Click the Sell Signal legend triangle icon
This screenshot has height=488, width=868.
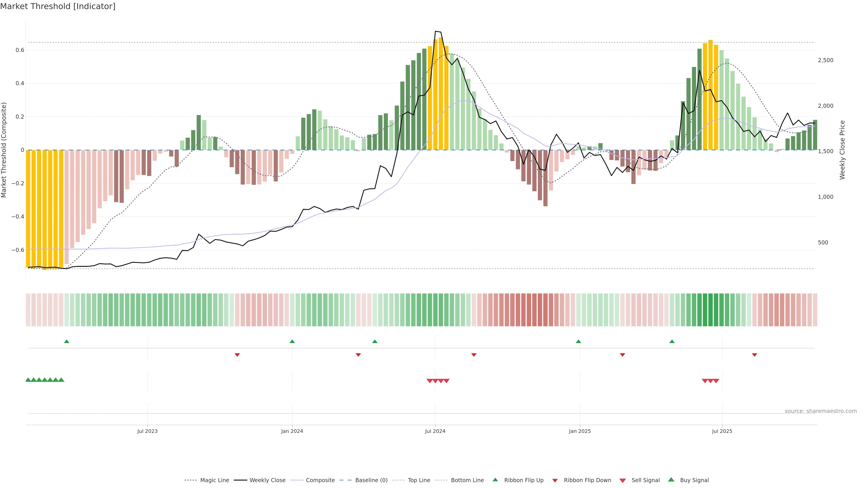coord(623,481)
